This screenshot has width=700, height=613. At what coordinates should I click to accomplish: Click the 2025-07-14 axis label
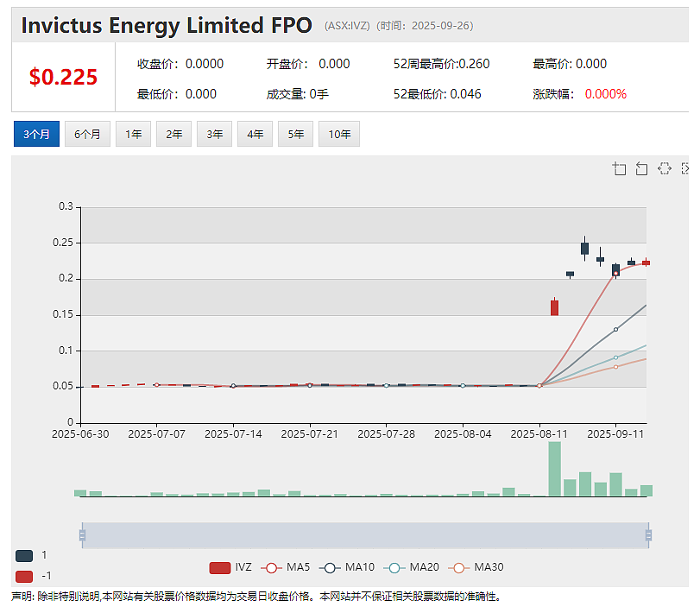(233, 434)
